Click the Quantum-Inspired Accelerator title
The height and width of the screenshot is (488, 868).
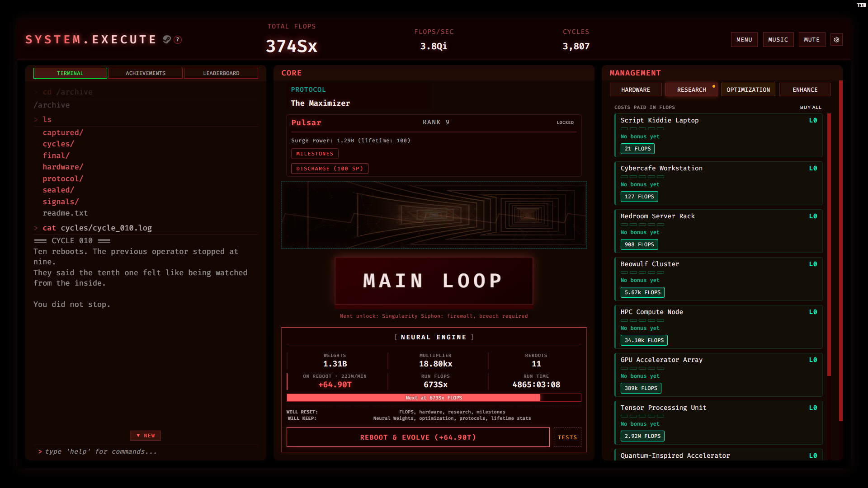point(675,455)
